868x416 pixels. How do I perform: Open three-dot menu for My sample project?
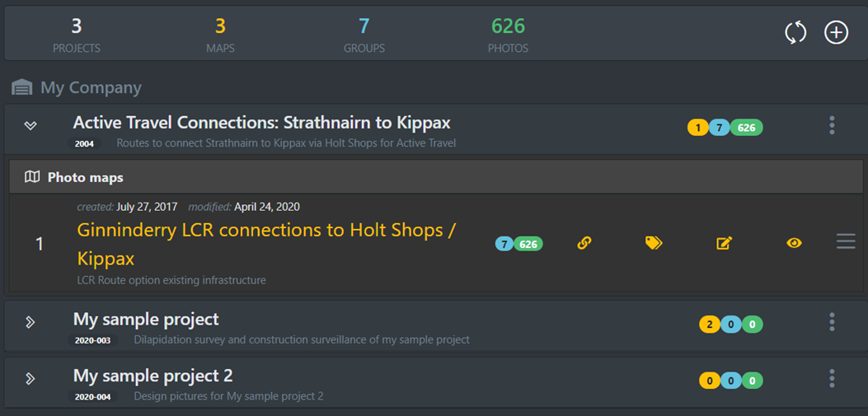(x=832, y=322)
